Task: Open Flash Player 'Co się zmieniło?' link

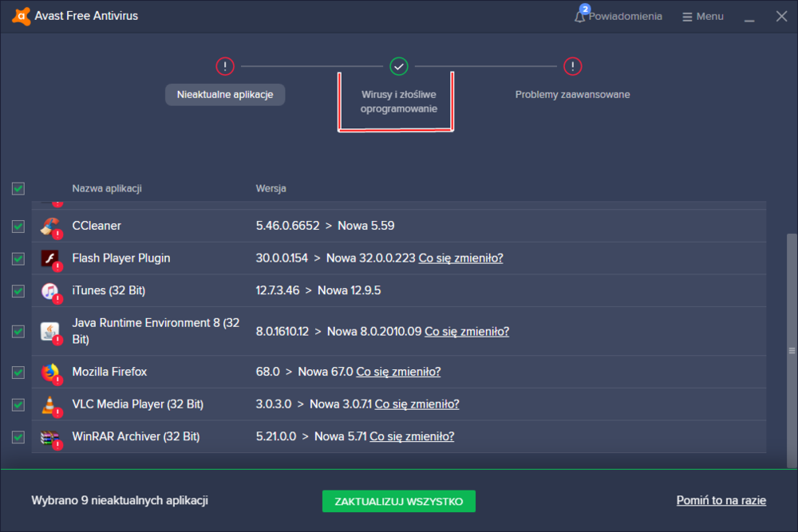Action: pyautogui.click(x=460, y=258)
